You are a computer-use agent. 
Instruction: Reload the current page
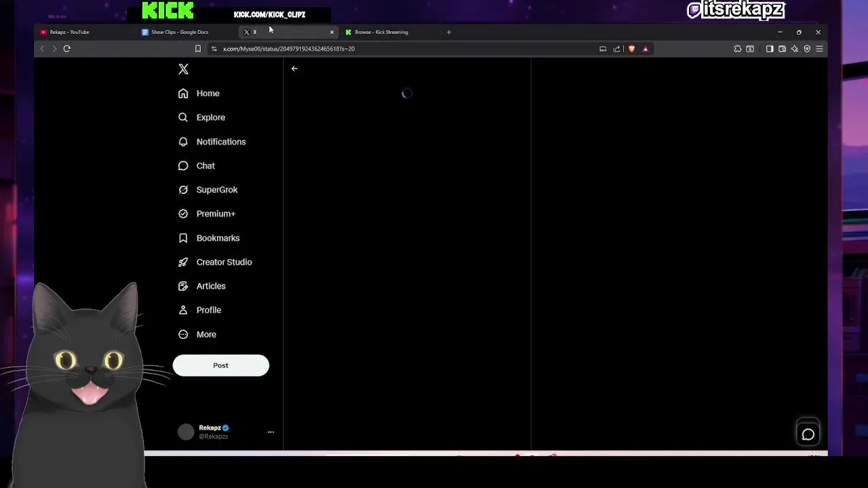tap(66, 49)
